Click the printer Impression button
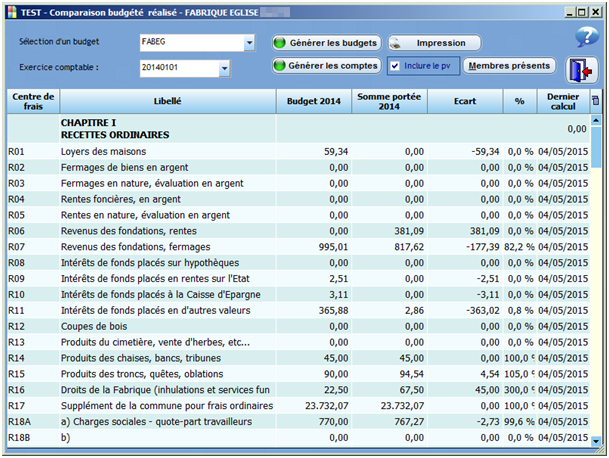609x458 pixels. pyautogui.click(x=433, y=43)
